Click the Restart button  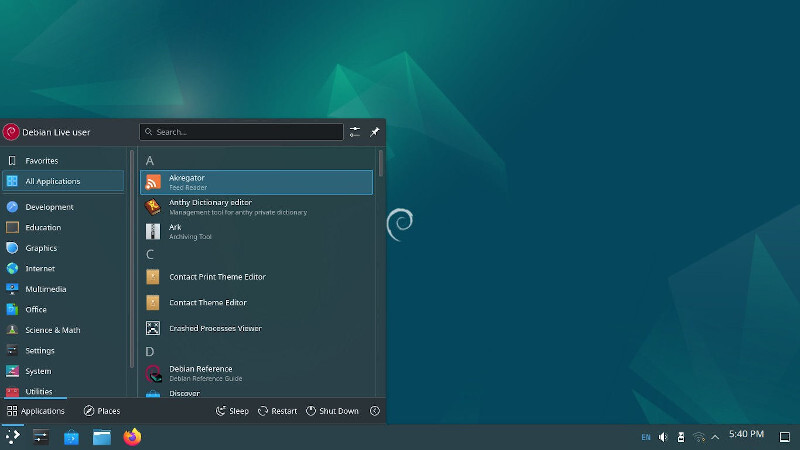click(278, 411)
